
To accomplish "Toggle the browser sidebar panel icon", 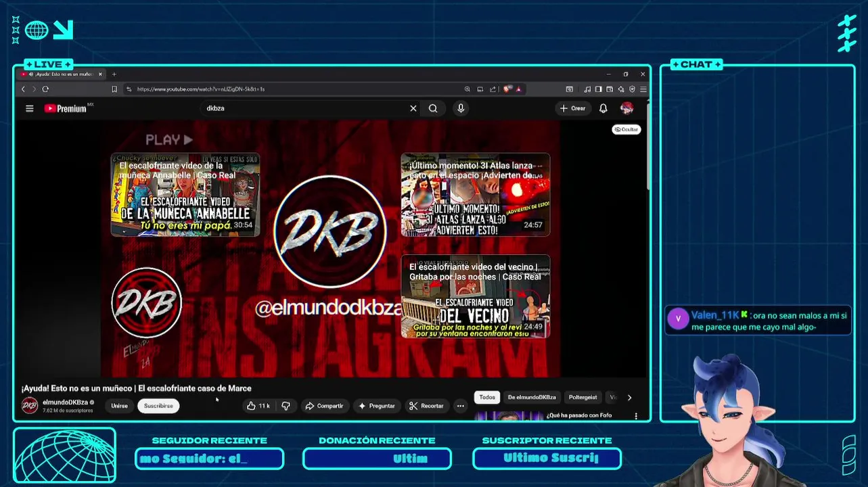I will click(x=598, y=89).
